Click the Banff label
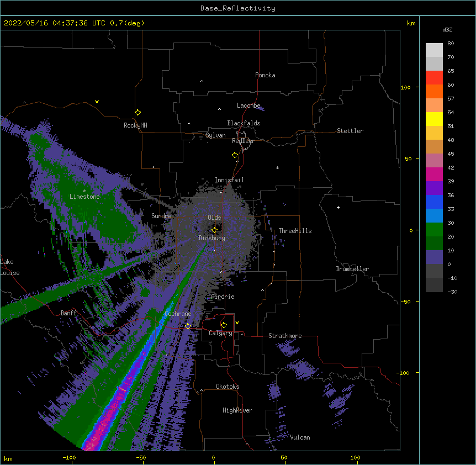This screenshot has width=476, height=465. click(x=68, y=313)
